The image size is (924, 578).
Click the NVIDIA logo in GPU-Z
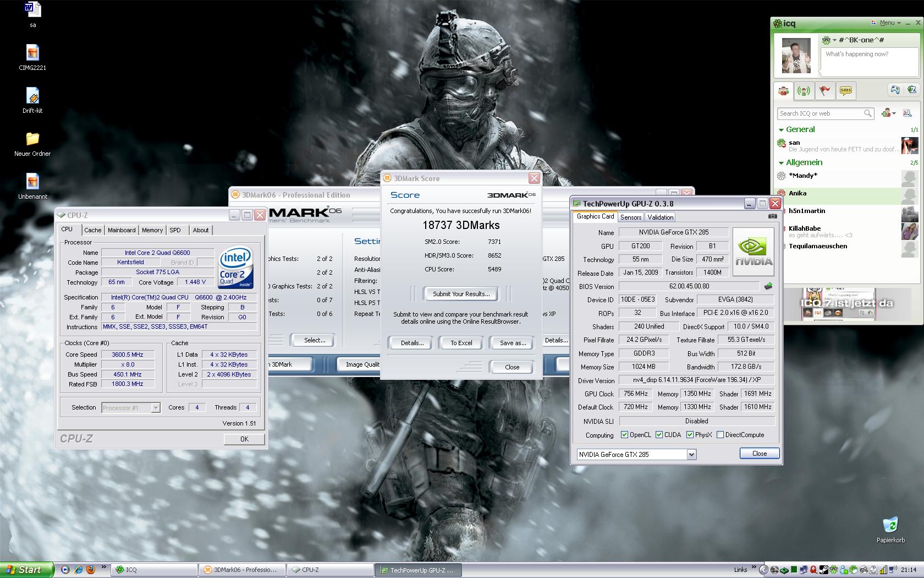tap(754, 252)
